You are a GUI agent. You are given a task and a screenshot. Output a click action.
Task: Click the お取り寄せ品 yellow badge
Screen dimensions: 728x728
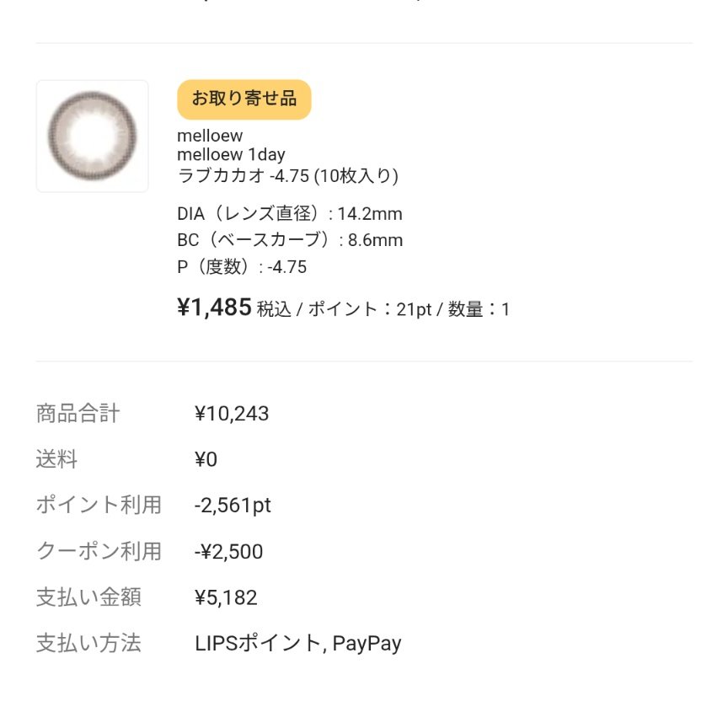point(244,99)
